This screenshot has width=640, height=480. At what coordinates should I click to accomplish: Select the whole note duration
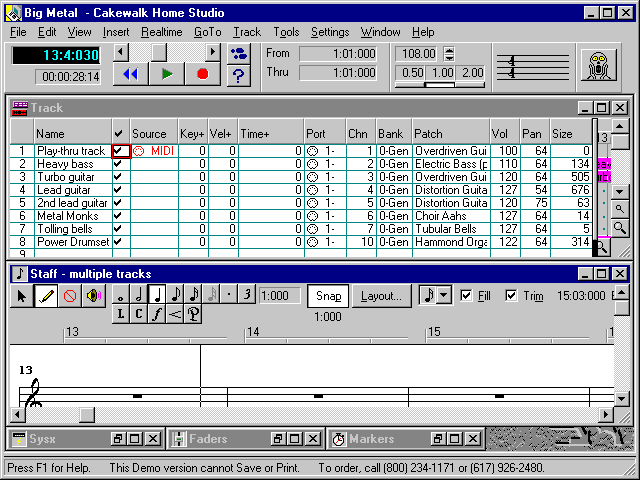tap(121, 296)
